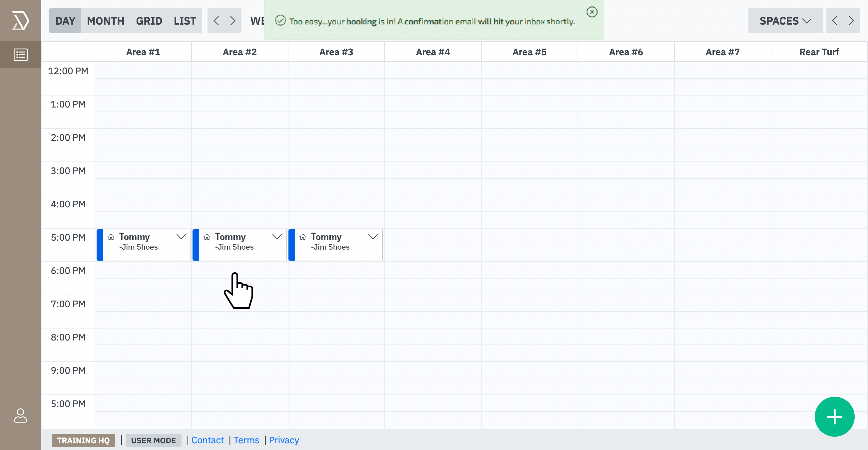Switch to the MONTH view
The width and height of the screenshot is (868, 450).
pyautogui.click(x=106, y=21)
